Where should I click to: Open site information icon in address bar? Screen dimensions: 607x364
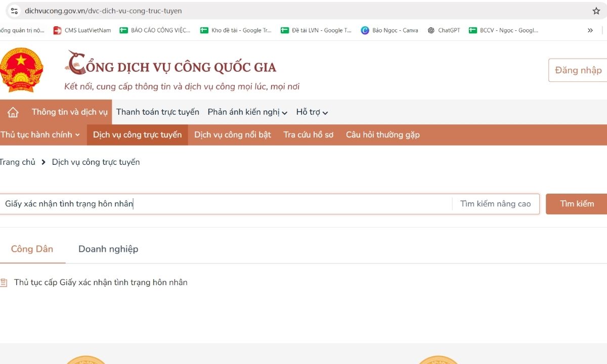tap(14, 11)
